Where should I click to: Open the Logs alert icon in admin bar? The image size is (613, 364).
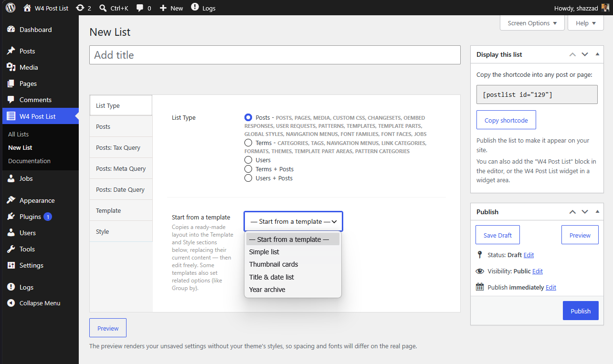click(195, 7)
